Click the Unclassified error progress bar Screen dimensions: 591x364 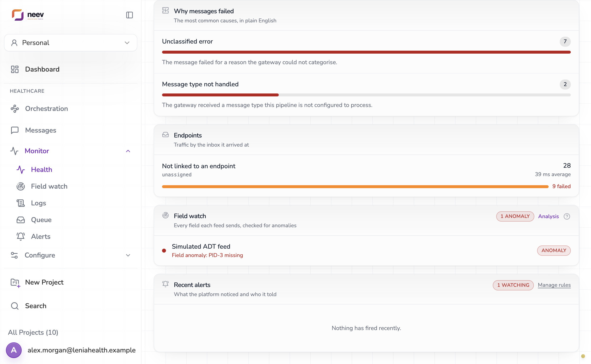point(366,52)
